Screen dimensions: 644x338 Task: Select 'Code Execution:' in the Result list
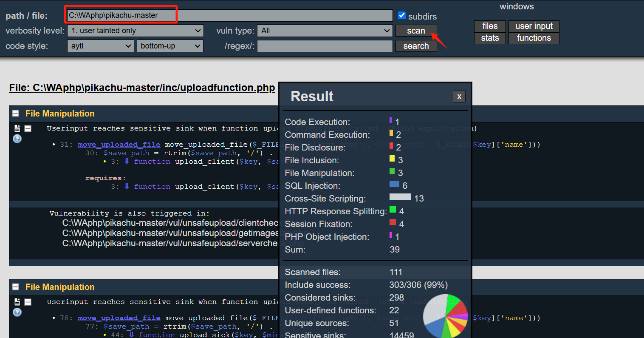coord(317,122)
